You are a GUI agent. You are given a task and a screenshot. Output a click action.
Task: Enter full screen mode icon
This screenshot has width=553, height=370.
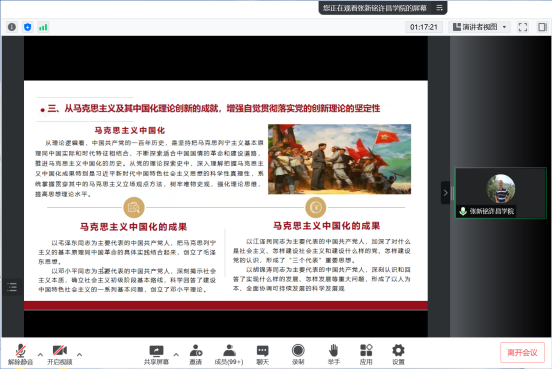pyautogui.click(x=523, y=27)
